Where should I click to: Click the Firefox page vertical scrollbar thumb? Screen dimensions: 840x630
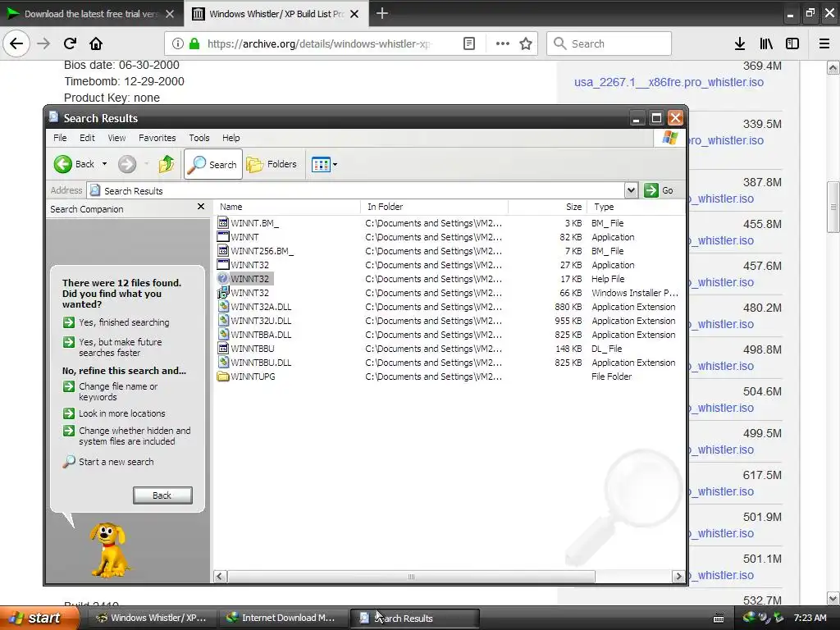click(x=833, y=208)
